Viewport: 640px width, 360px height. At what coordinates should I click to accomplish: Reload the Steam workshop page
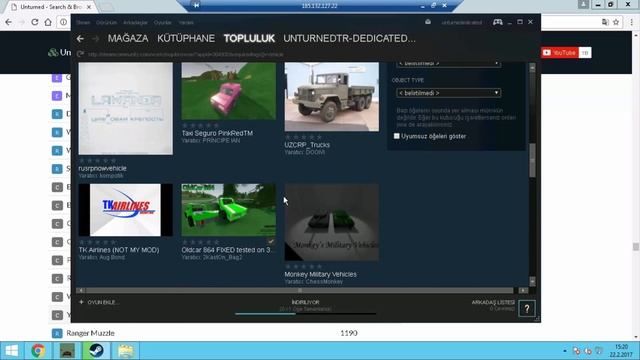coord(80,54)
